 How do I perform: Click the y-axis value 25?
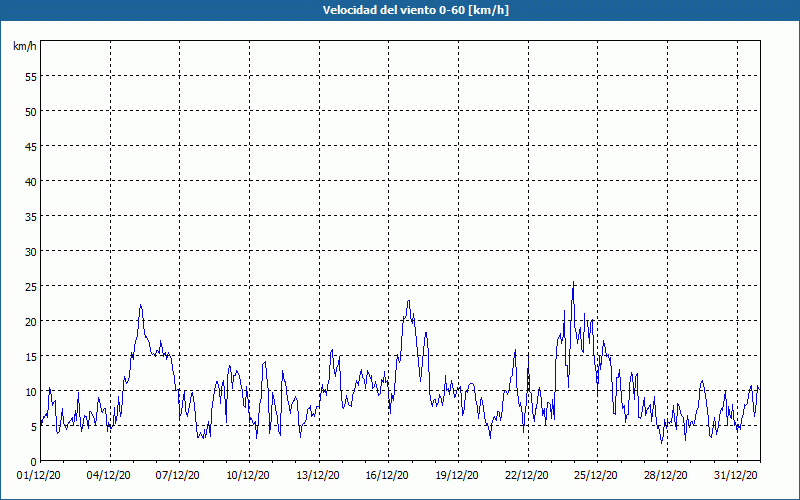(x=31, y=286)
